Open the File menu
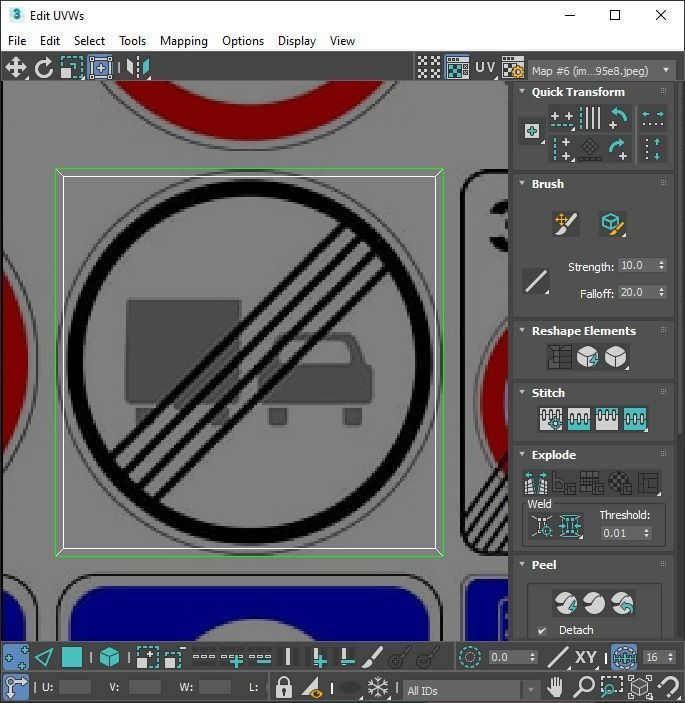685x703 pixels. tap(17, 41)
